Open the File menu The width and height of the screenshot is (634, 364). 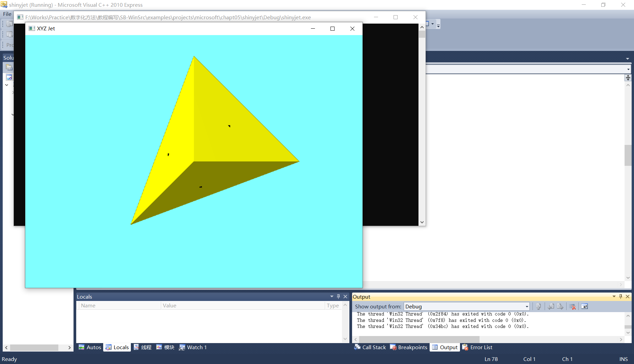point(7,14)
